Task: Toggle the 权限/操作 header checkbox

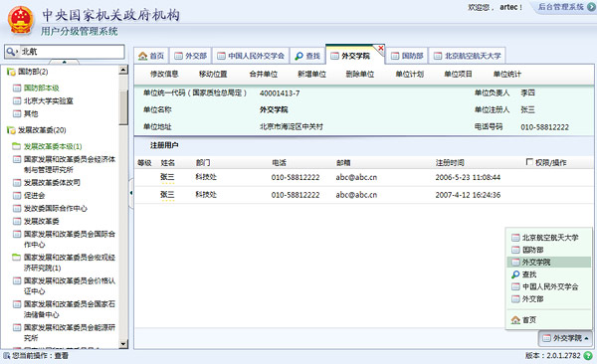Action: pos(529,162)
